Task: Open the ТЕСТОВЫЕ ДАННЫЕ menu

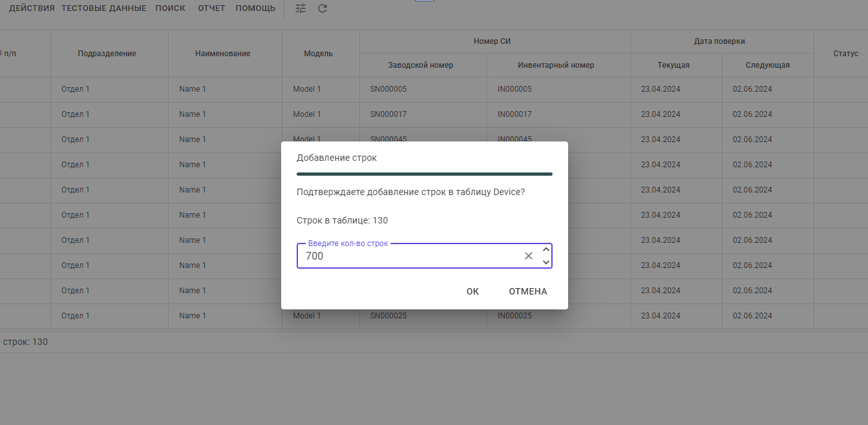Action: [x=104, y=8]
